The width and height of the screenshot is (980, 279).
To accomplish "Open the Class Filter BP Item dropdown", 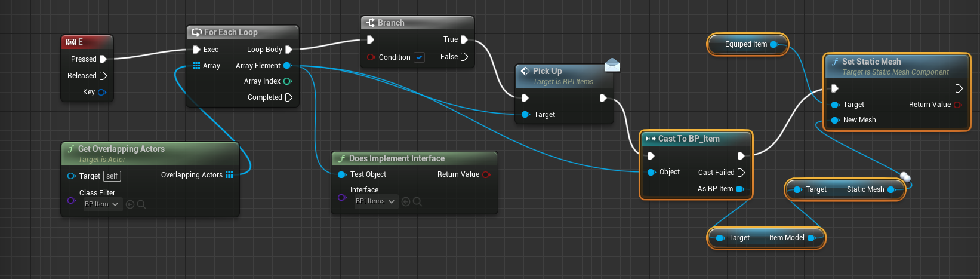I will click(x=101, y=204).
